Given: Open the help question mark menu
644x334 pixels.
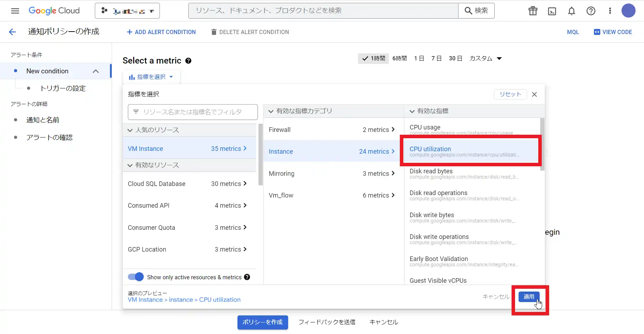Looking at the screenshot, I should 591,11.
